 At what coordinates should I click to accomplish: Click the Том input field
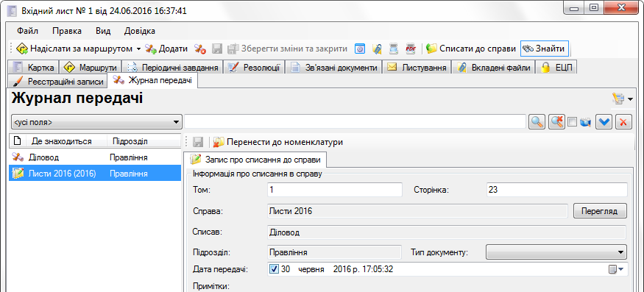pyautogui.click(x=334, y=190)
